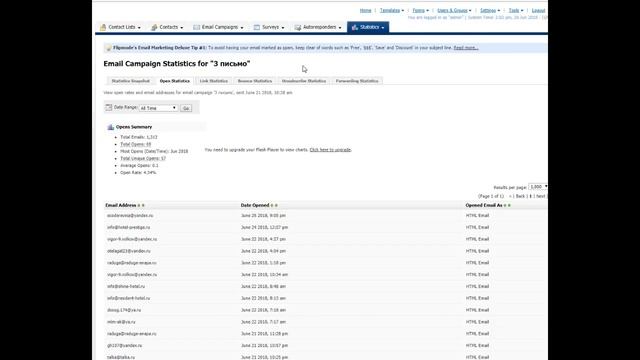The image size is (640, 360).
Task: Click the 'June 22 2018, 7:17 am' date cell
Action: [x=263, y=322]
